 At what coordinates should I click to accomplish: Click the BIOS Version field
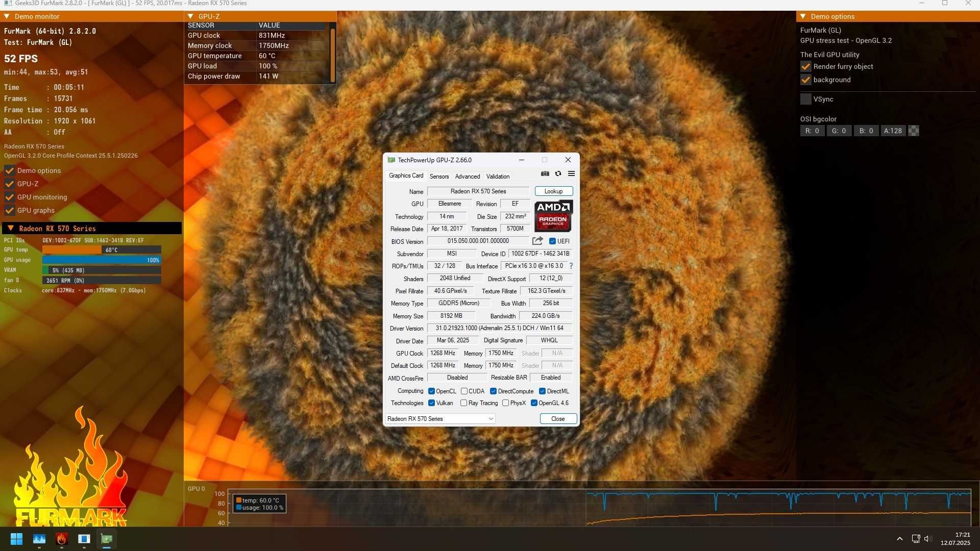coord(478,241)
